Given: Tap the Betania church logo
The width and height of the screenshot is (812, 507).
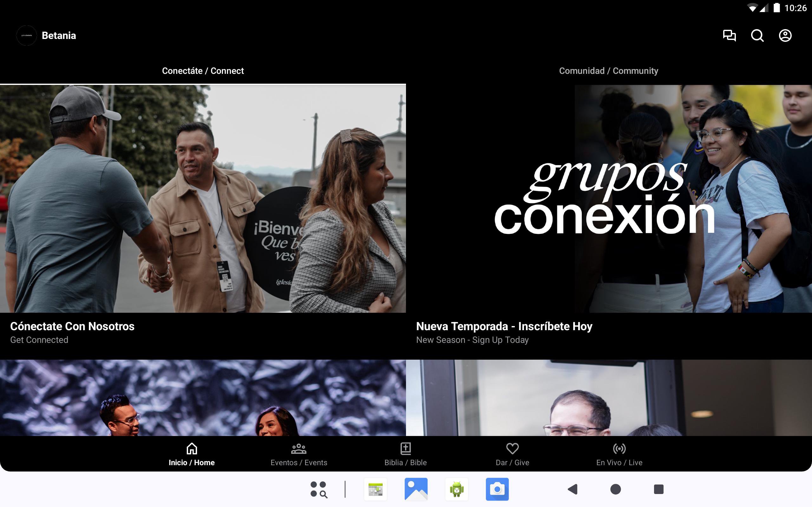Looking at the screenshot, I should tap(27, 35).
